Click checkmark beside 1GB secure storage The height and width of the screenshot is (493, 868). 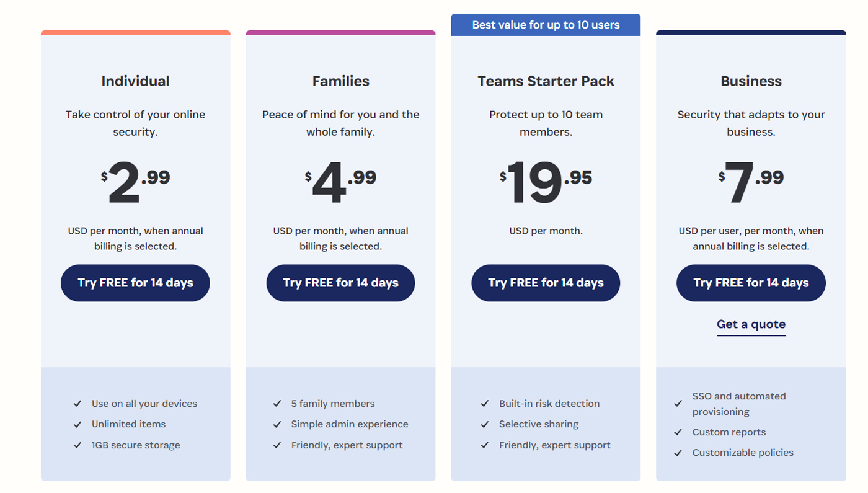pos(77,445)
